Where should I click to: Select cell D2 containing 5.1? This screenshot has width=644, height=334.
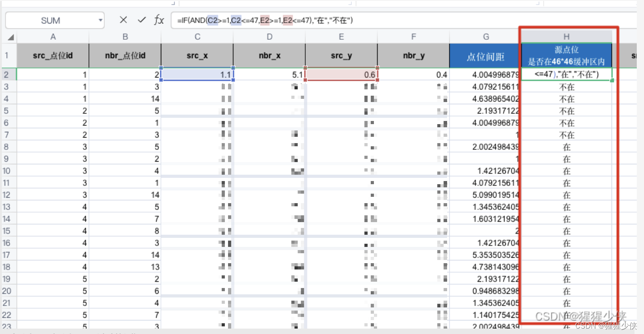[x=269, y=74]
